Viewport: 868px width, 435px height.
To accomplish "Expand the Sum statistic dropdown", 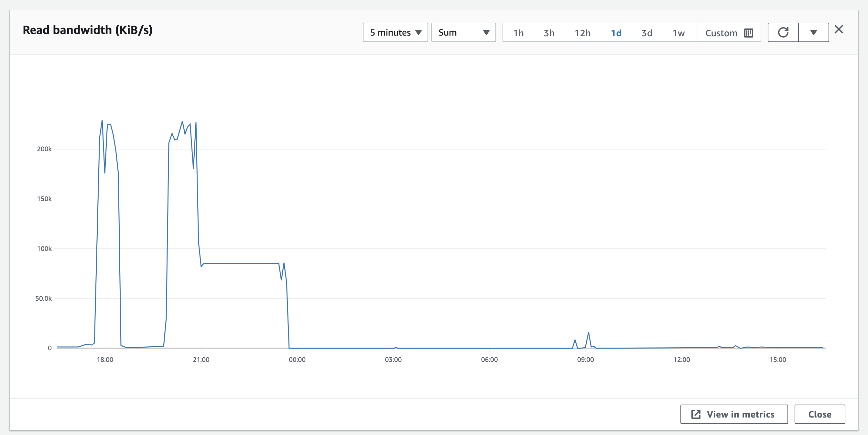I will tap(463, 32).
